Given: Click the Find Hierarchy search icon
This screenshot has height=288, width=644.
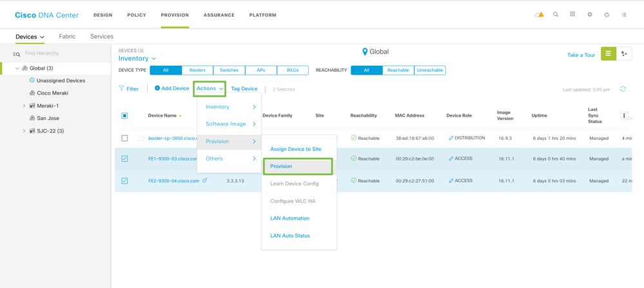Looking at the screenshot, I should click(16, 53).
